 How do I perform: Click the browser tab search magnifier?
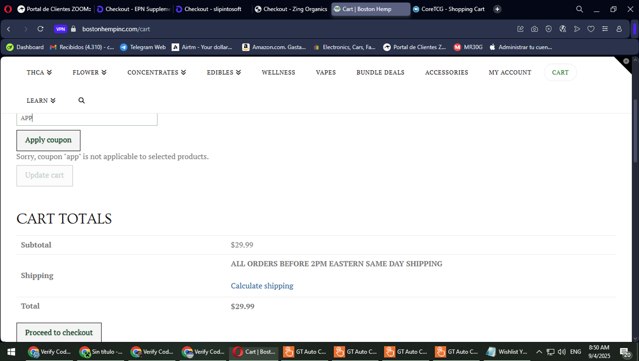coord(579,9)
